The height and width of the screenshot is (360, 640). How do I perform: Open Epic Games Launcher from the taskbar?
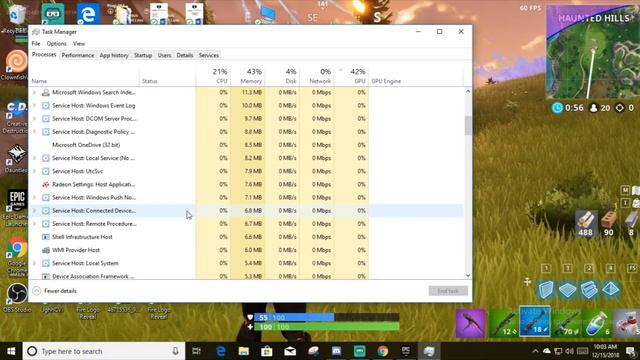pos(406,351)
